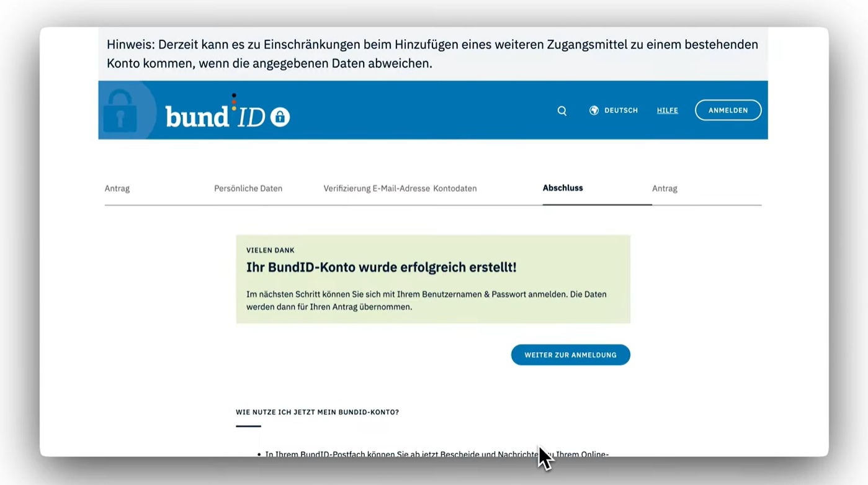868x485 pixels.
Task: Select the Kontodaten step
Action: (x=455, y=188)
